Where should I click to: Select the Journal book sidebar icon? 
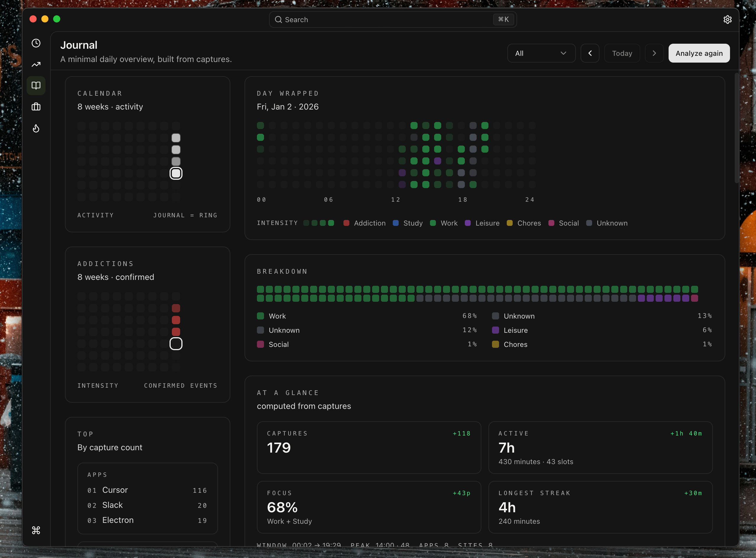[36, 85]
